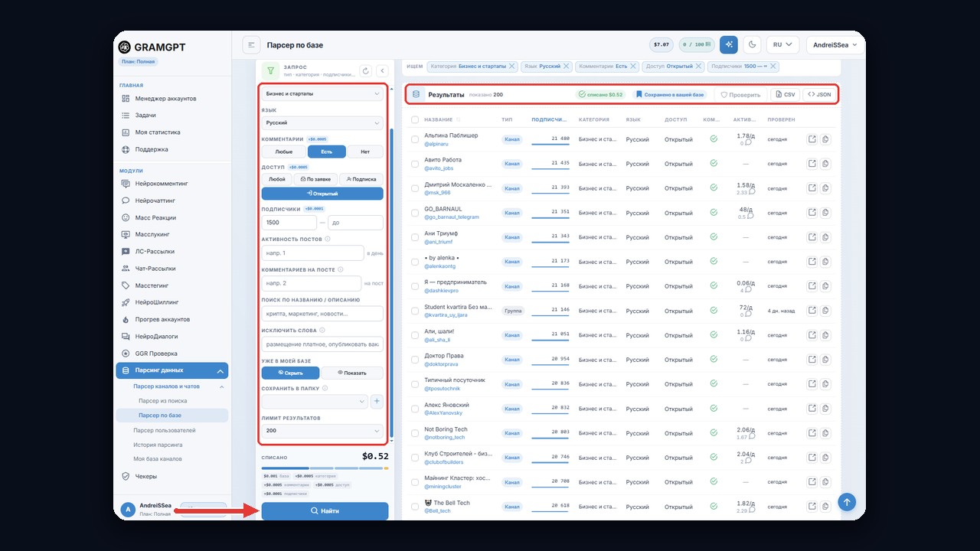Open the save-to-folder dropdown
This screenshot has width=980, height=551.
pyautogui.click(x=315, y=401)
